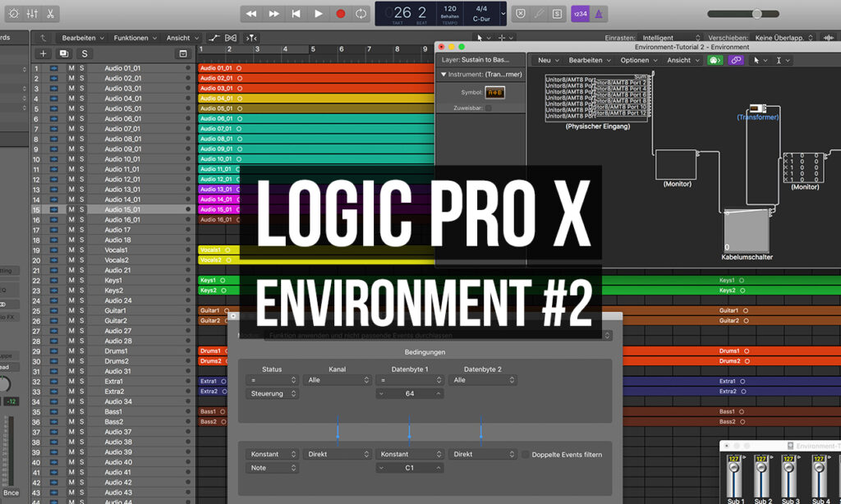
Task: Open the scissors Editors icon
Action: point(50,14)
